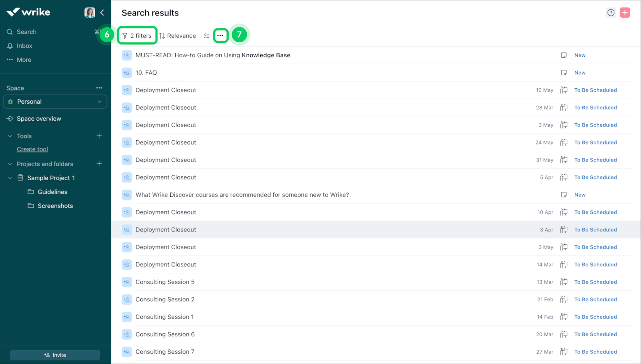
Task: Collapse Sample Project 1 in the tree
Action: [x=10, y=178]
